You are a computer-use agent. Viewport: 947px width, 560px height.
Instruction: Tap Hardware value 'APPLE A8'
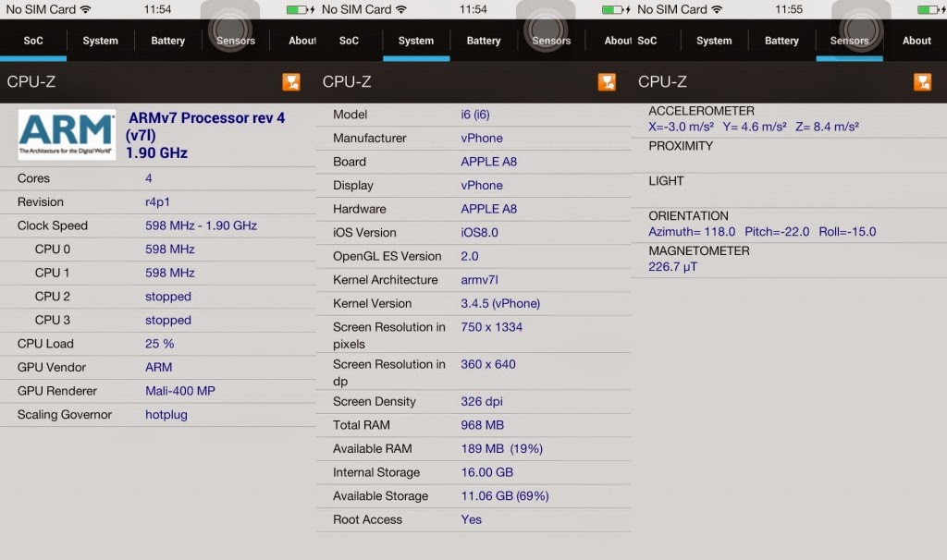tap(488, 209)
